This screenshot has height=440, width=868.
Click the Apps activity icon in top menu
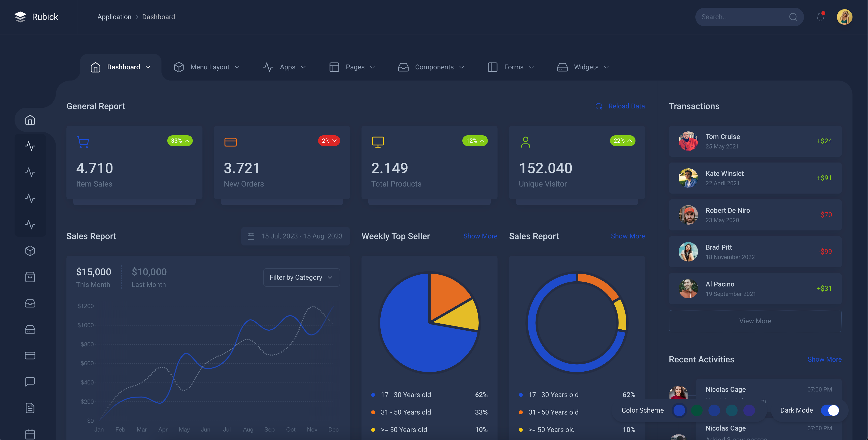[x=268, y=67]
